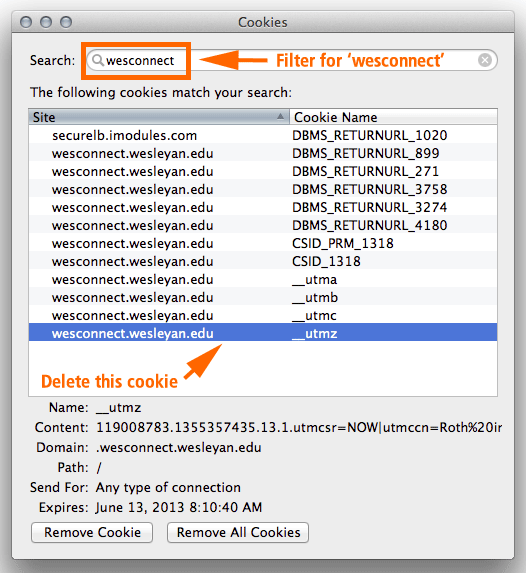Screen dimensions: 526x573
Task: Select the CSID_PRM_1318 cookie row
Action: [263, 243]
